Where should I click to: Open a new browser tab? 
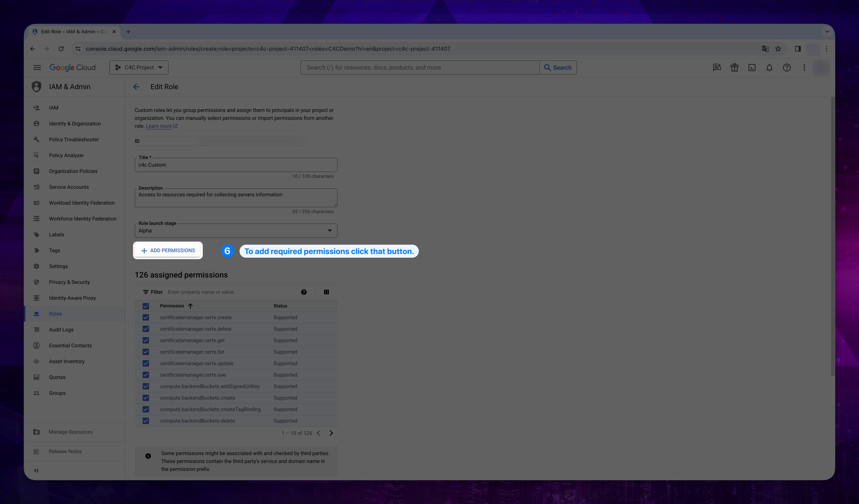(128, 32)
